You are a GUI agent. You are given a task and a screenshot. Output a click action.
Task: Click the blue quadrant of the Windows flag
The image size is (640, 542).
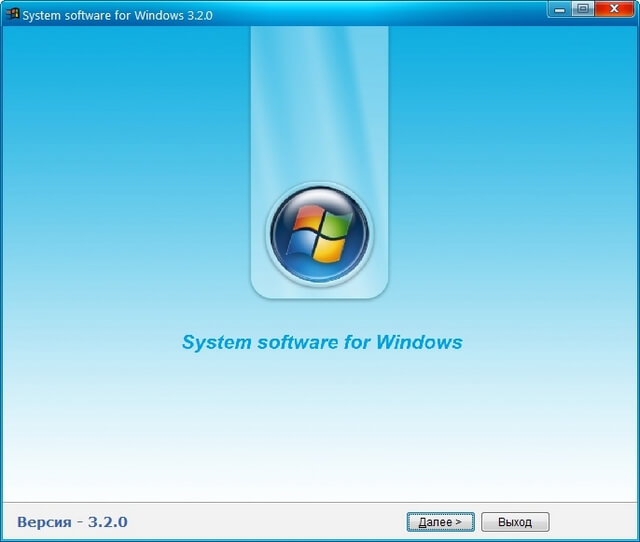304,244
